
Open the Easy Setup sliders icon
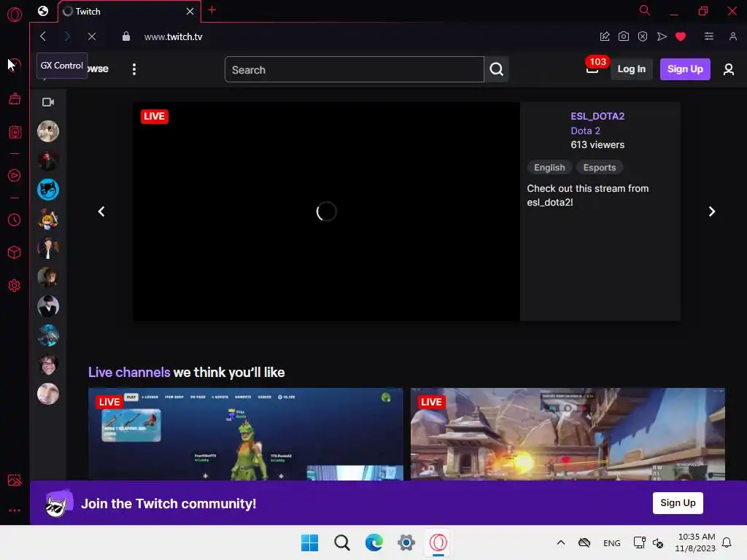[x=709, y=36]
